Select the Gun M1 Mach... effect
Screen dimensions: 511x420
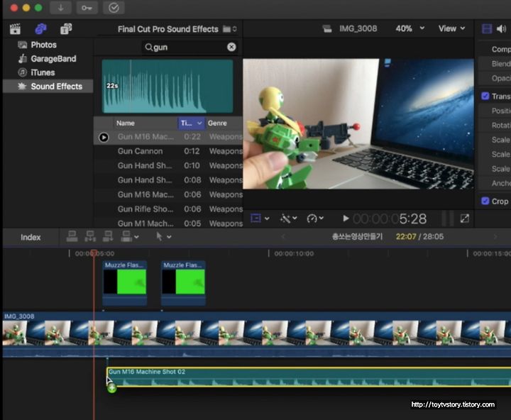168,223
